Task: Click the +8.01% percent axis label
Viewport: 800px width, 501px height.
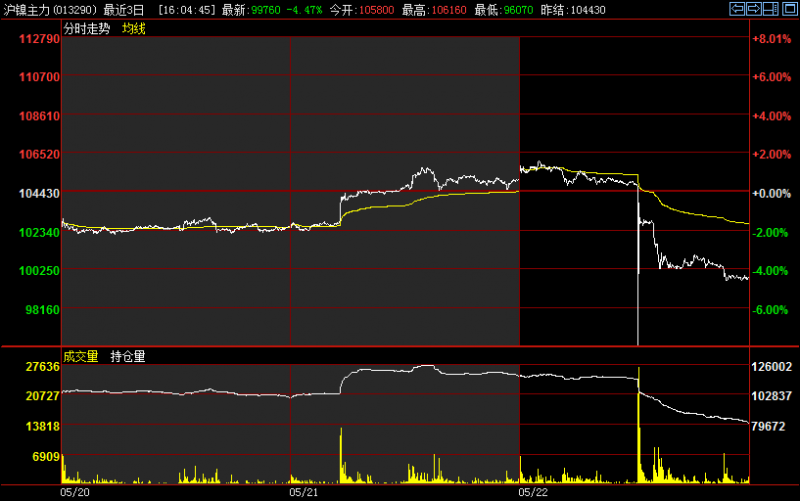Action: 771,40
